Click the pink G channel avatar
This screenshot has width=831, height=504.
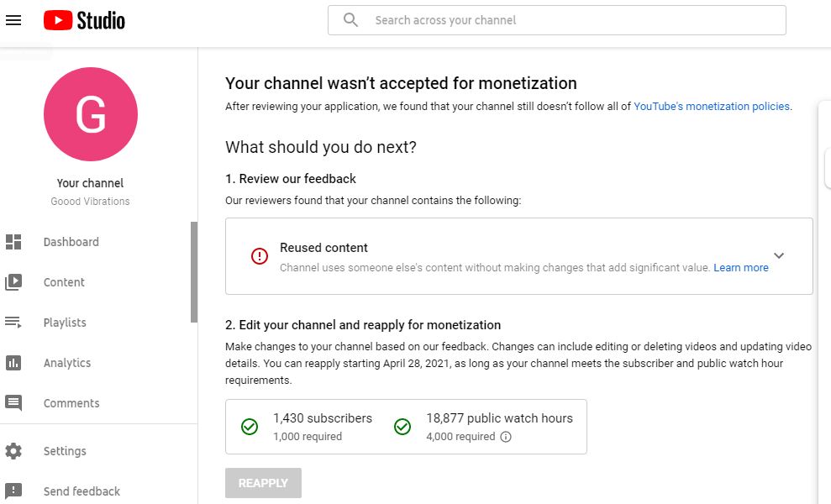[x=91, y=114]
